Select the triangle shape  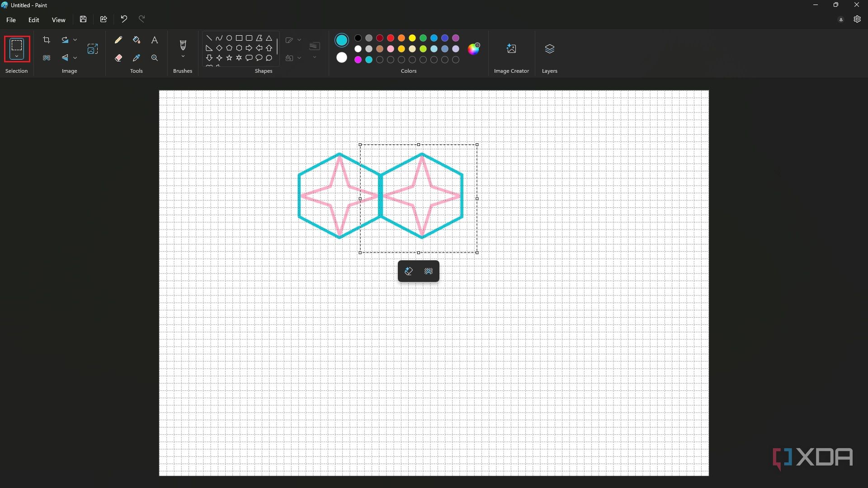click(x=269, y=38)
